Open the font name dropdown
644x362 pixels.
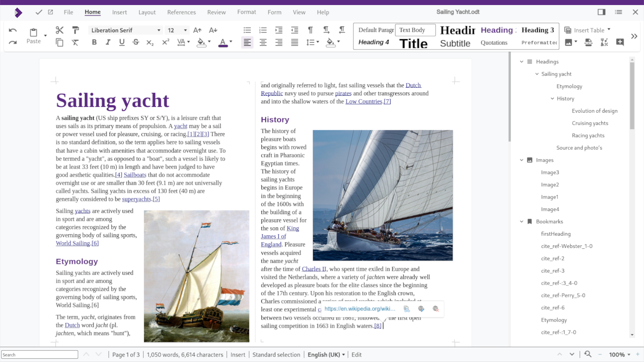click(x=158, y=30)
